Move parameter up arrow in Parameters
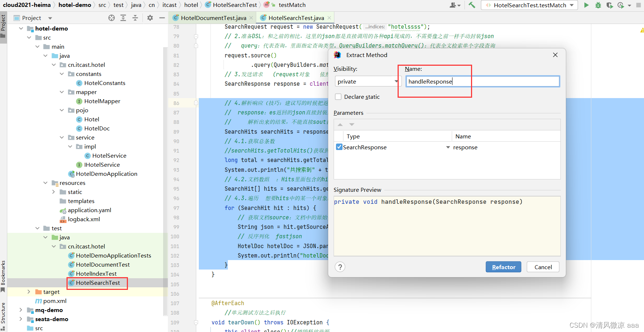 click(x=340, y=125)
